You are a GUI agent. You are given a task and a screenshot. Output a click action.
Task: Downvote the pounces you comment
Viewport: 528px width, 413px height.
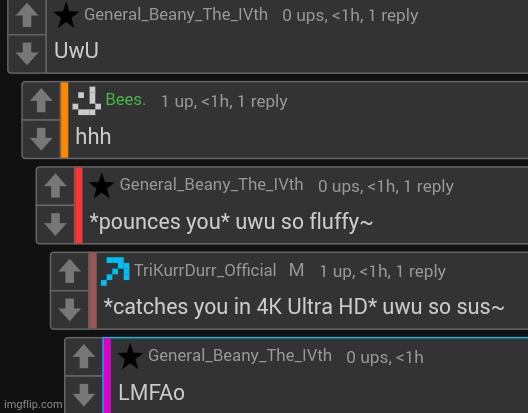56,224
